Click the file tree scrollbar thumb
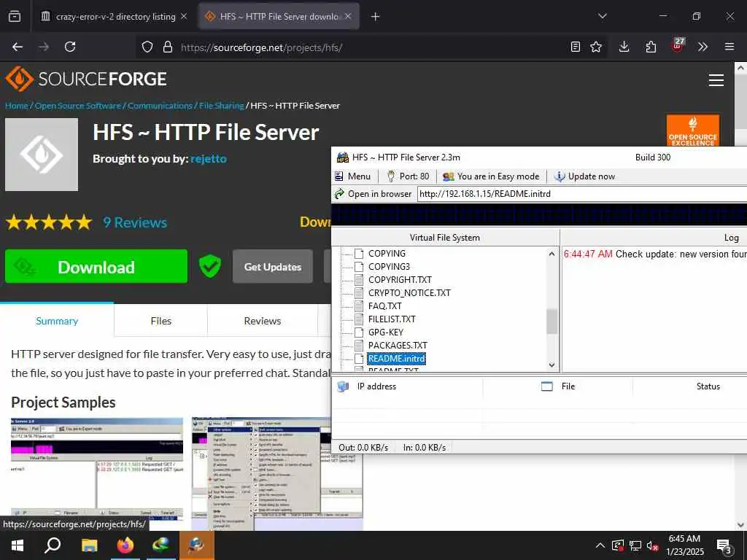The image size is (747, 560). coord(551,322)
